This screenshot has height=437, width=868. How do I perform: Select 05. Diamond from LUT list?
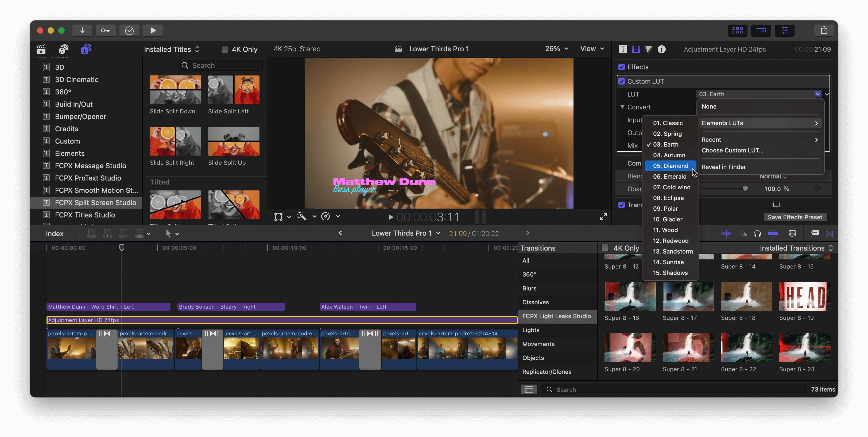[x=670, y=166]
